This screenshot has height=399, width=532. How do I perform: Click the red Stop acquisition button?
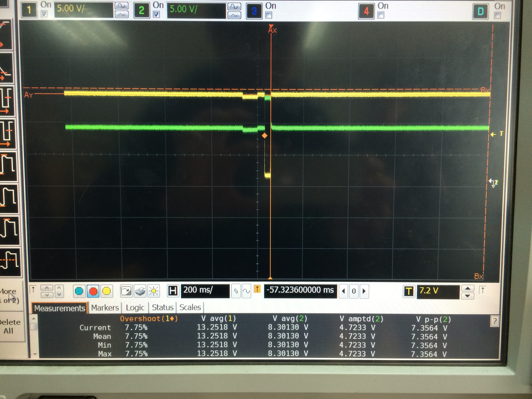(x=93, y=291)
